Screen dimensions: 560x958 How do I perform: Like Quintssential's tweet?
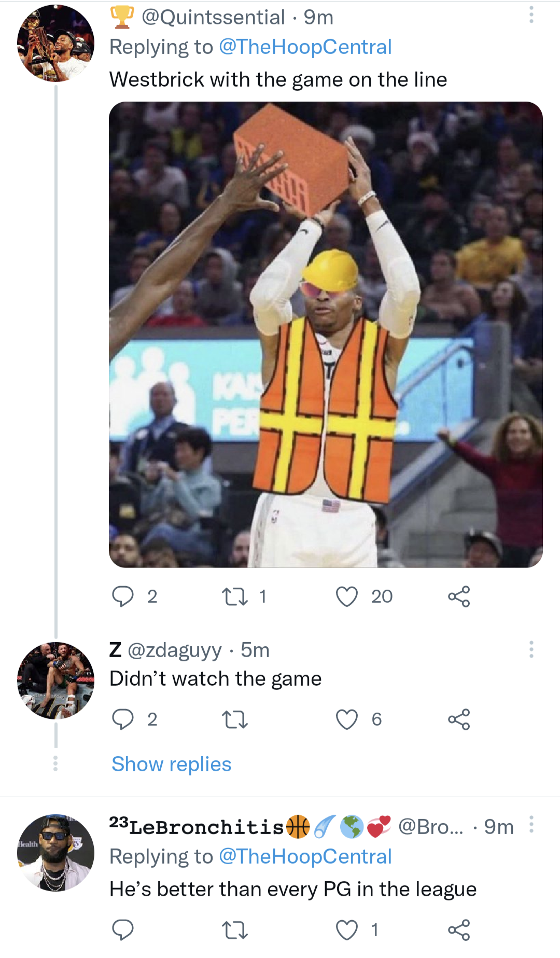(x=346, y=597)
